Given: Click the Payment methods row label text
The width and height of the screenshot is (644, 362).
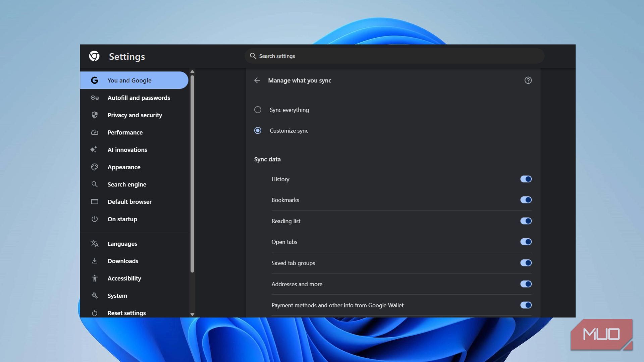Looking at the screenshot, I should pyautogui.click(x=337, y=305).
